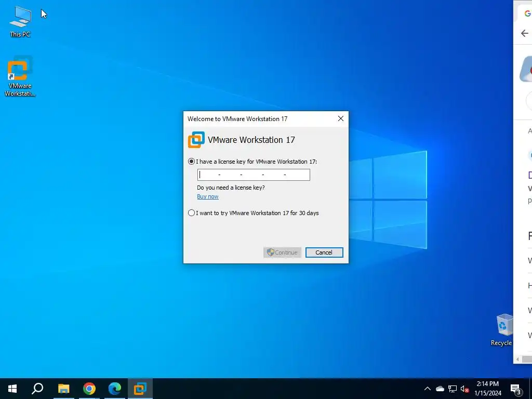Click "Do you need a license key?" text

click(231, 188)
